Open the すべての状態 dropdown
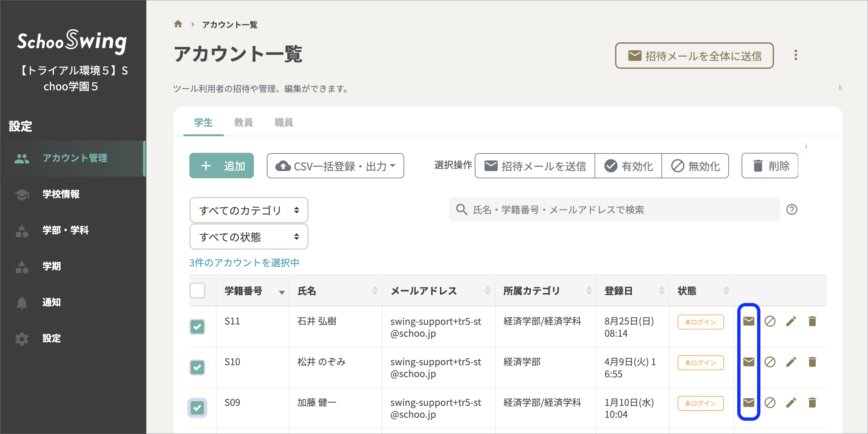Image resolution: width=868 pixels, height=434 pixels. click(248, 237)
